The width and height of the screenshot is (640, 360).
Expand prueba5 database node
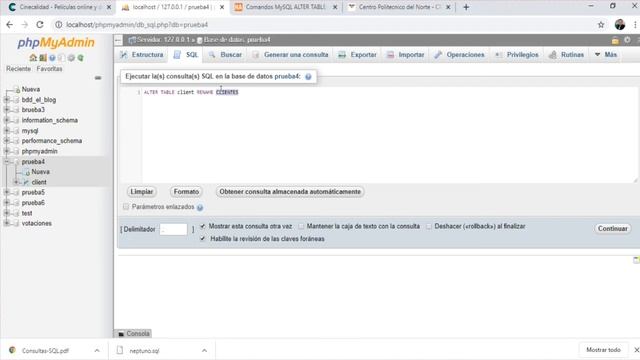[x=7, y=192]
